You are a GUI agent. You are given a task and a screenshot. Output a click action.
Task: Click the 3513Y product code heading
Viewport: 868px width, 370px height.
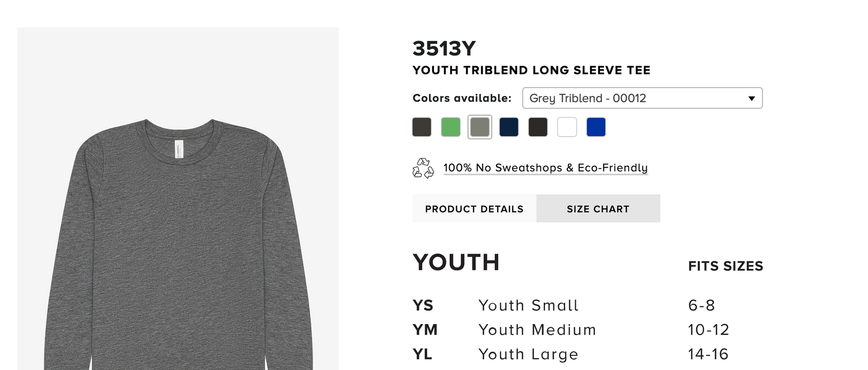[x=444, y=49]
